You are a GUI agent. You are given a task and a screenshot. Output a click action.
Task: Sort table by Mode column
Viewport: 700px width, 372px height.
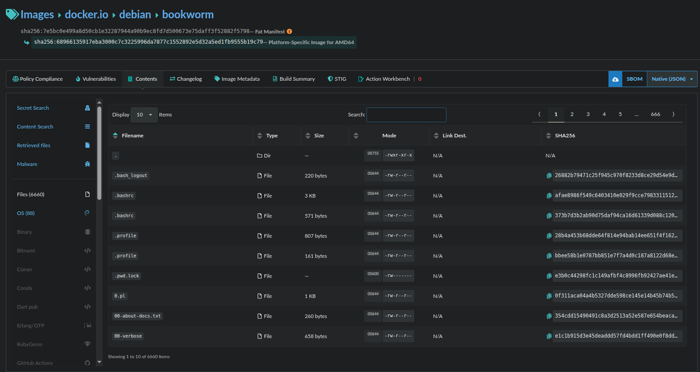click(x=389, y=136)
